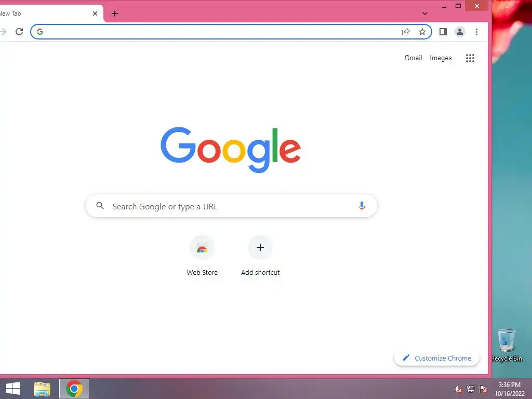Minimize the Chrome window
532x399 pixels.
[444, 6]
